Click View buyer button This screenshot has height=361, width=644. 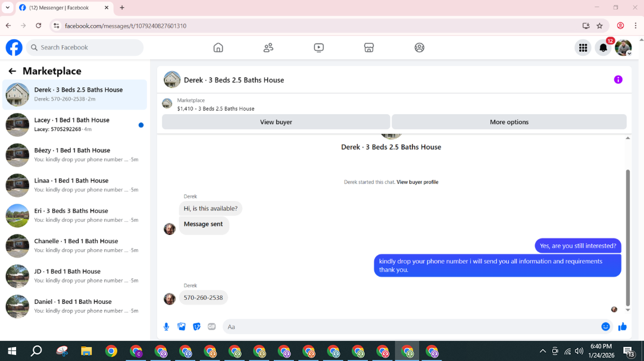276,122
